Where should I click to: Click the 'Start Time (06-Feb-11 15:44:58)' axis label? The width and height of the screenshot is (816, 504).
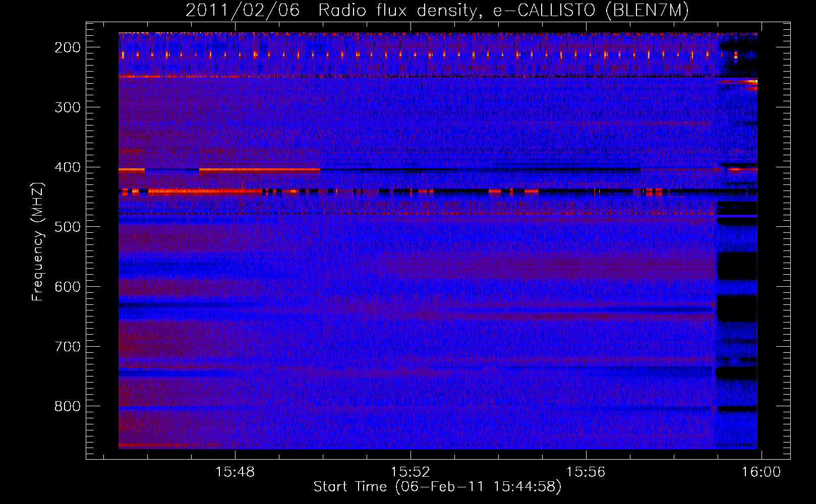click(437, 487)
